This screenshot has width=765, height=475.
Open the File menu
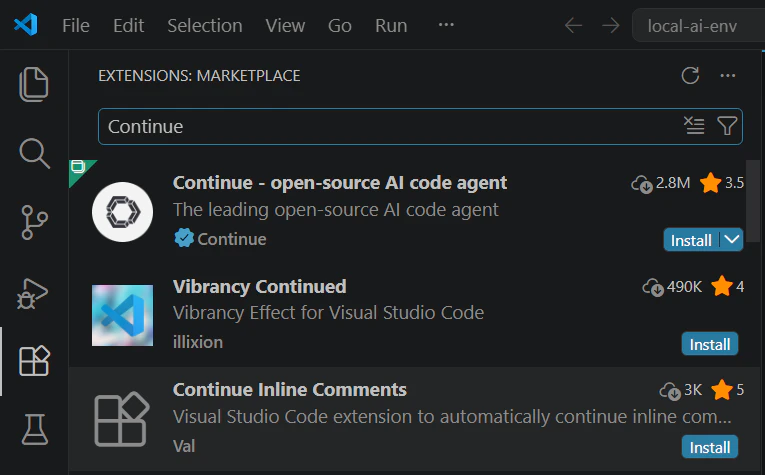click(76, 25)
